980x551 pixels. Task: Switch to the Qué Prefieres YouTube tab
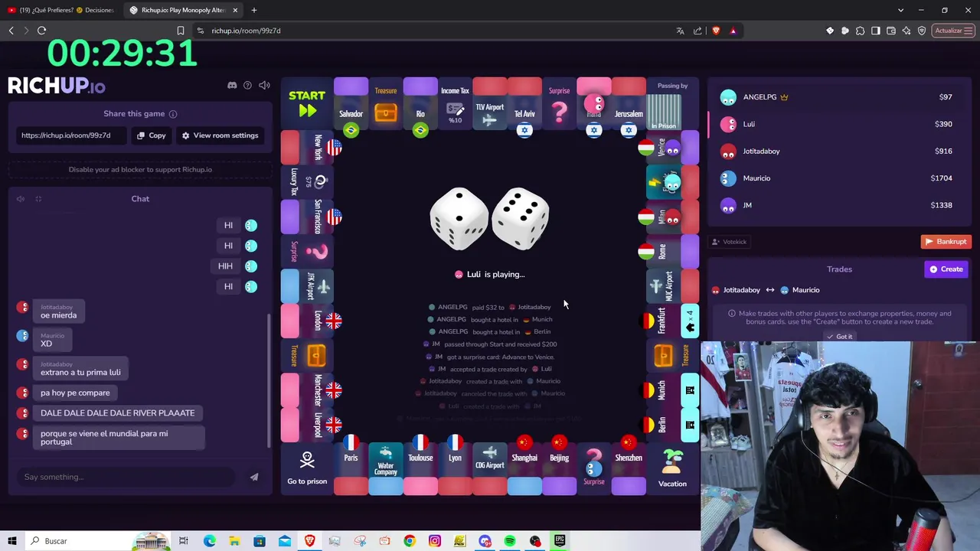click(61, 10)
